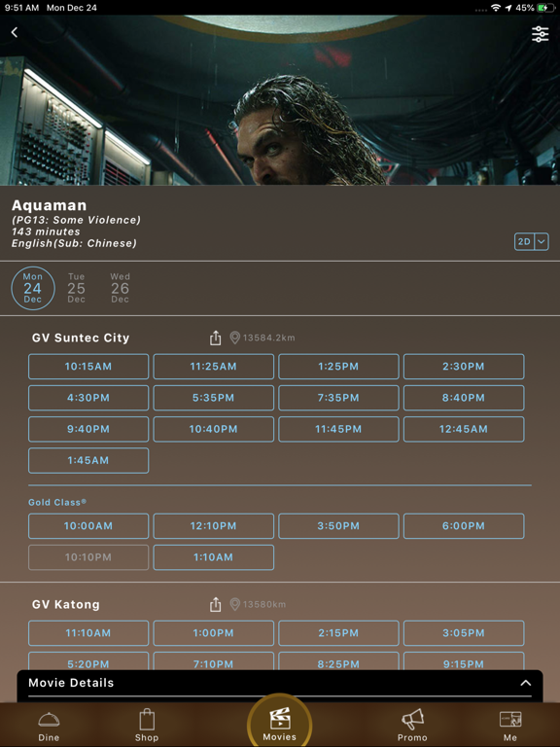Open the Me profile tab
This screenshot has height=747, width=560.
(x=510, y=726)
